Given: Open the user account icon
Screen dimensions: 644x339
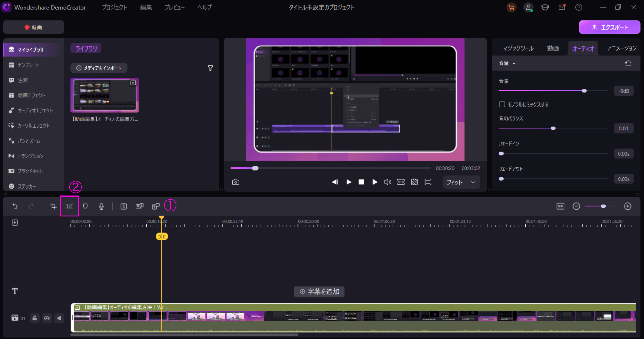Looking at the screenshot, I should pos(528,7).
